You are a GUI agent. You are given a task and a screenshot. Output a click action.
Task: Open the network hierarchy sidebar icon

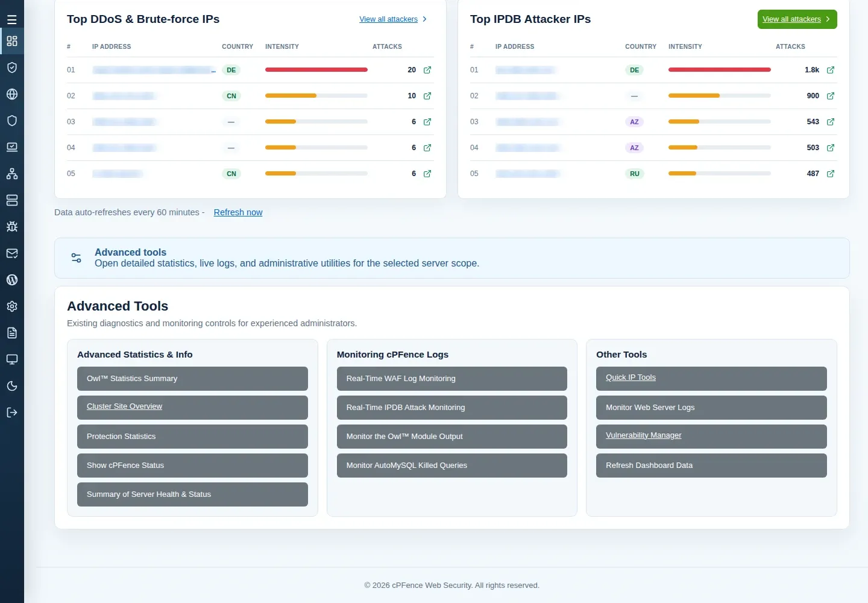coord(11,174)
